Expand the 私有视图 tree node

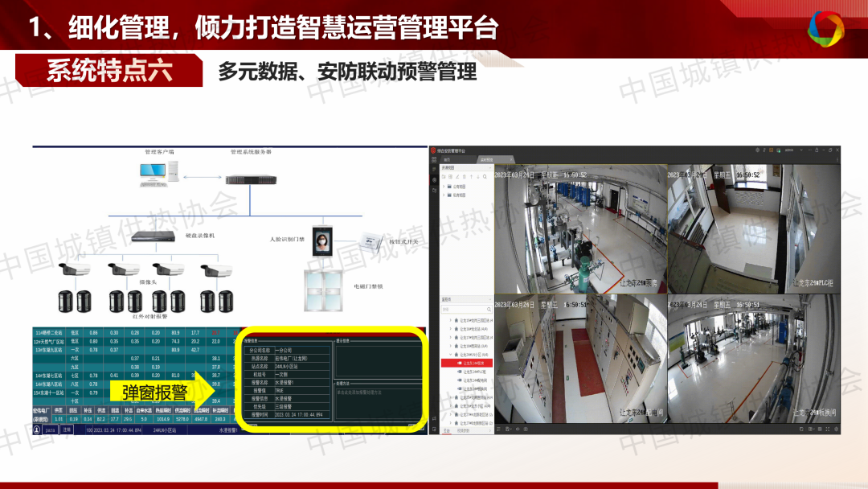[444, 195]
